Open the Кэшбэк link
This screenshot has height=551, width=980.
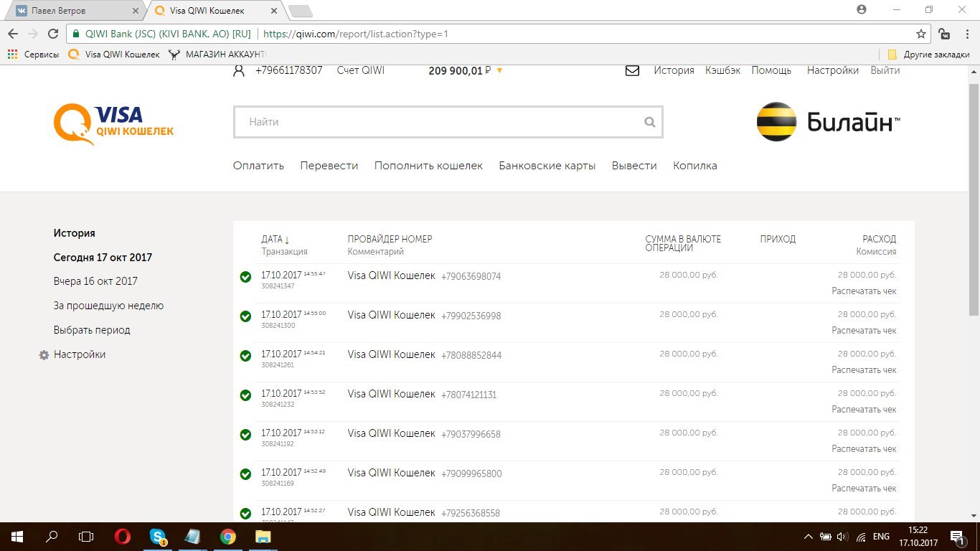point(723,70)
